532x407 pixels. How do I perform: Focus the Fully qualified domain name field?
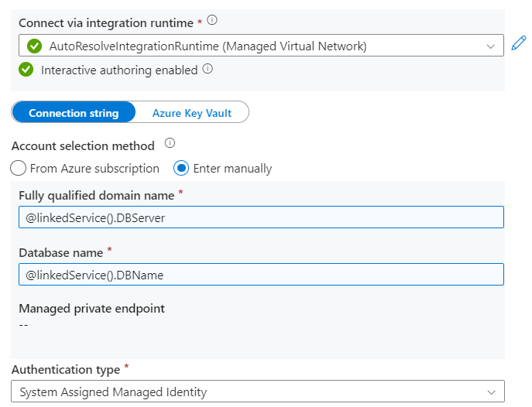click(261, 217)
